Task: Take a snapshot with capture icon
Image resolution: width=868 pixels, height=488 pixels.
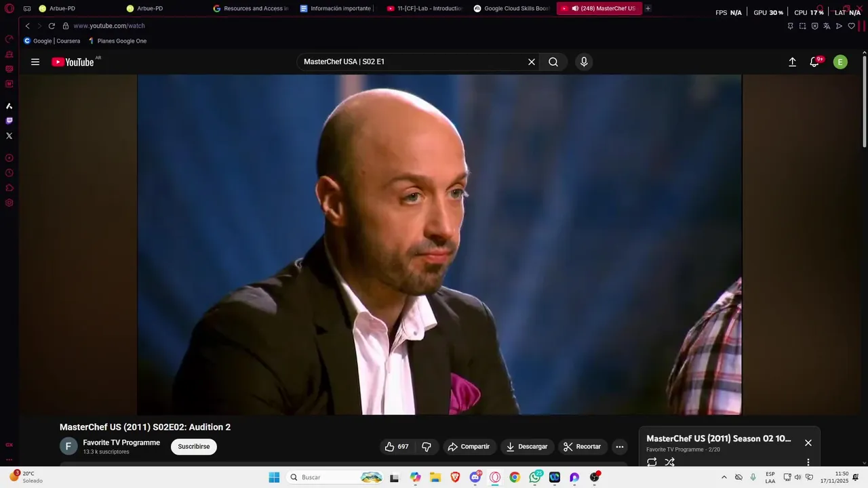Action: pyautogui.click(x=802, y=26)
